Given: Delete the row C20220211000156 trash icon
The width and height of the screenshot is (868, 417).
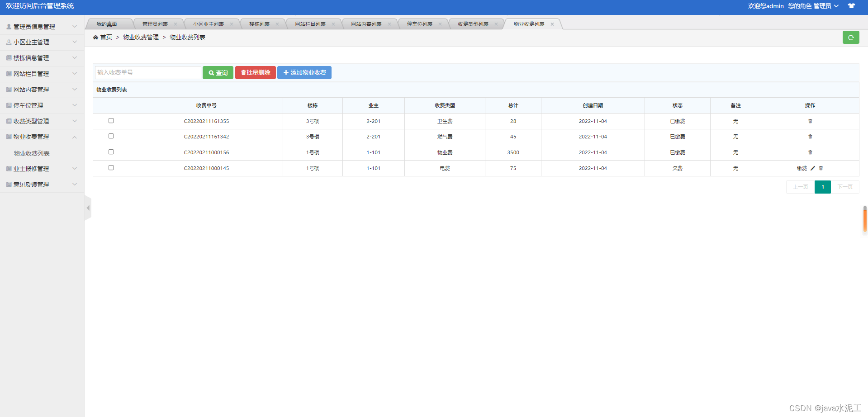Looking at the screenshot, I should tap(810, 152).
